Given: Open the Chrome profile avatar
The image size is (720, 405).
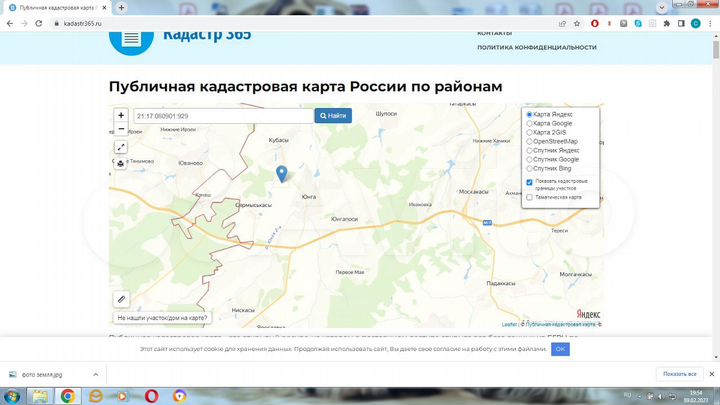Looking at the screenshot, I should [x=696, y=23].
